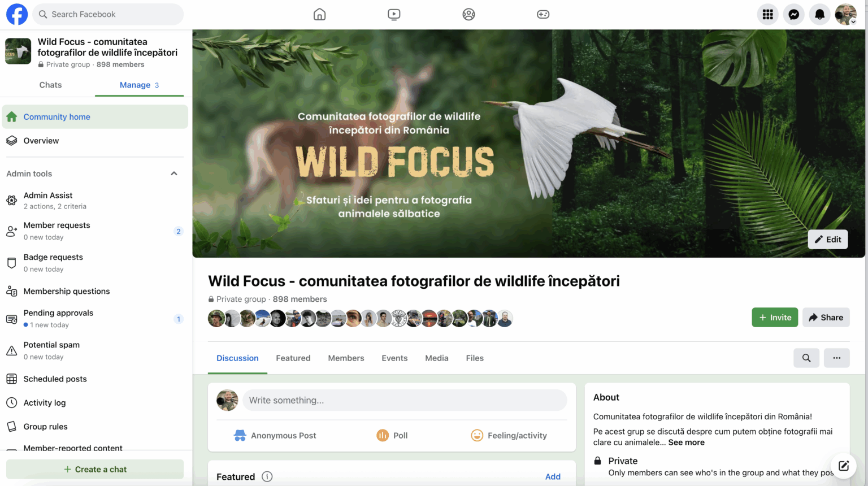Viewport: 868px width, 486px height.
Task: Click the green Invite button
Action: 775,318
